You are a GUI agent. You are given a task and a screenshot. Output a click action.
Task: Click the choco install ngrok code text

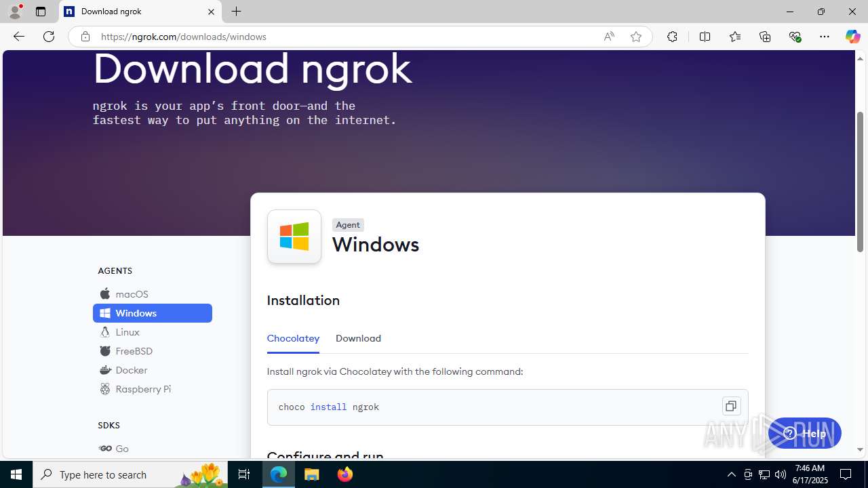point(329,407)
